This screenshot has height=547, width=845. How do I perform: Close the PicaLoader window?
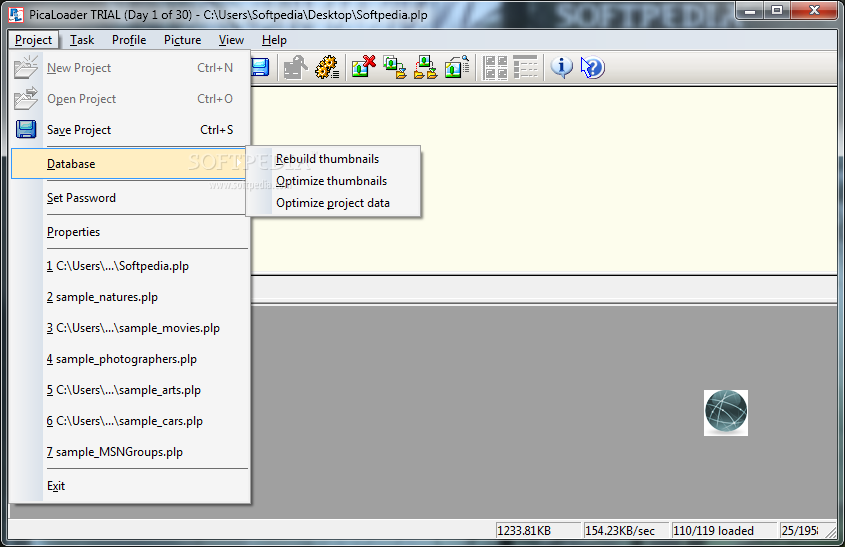pyautogui.click(x=814, y=11)
